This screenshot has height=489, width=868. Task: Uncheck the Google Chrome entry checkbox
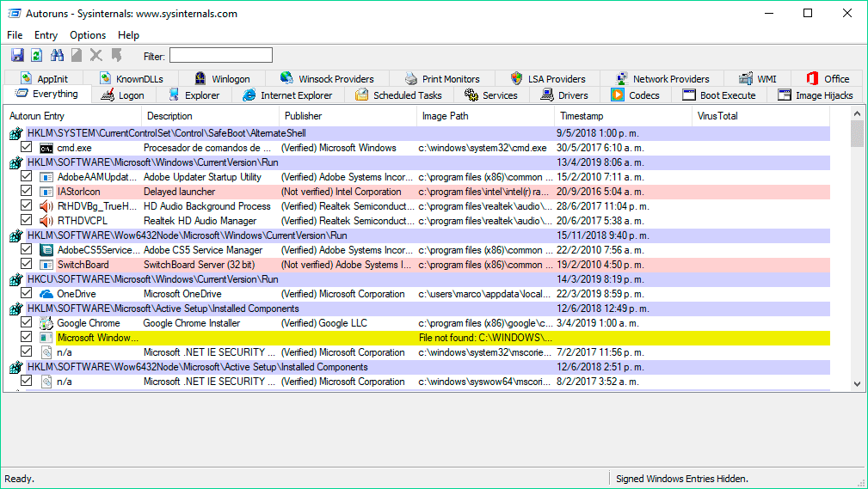click(26, 322)
